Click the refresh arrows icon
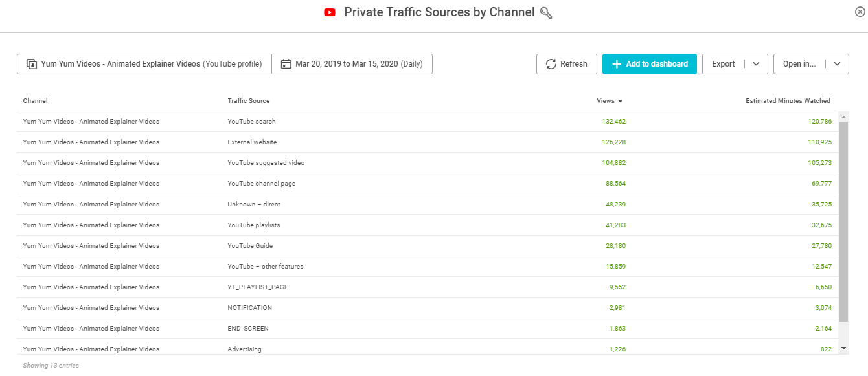The image size is (868, 376). 551,64
